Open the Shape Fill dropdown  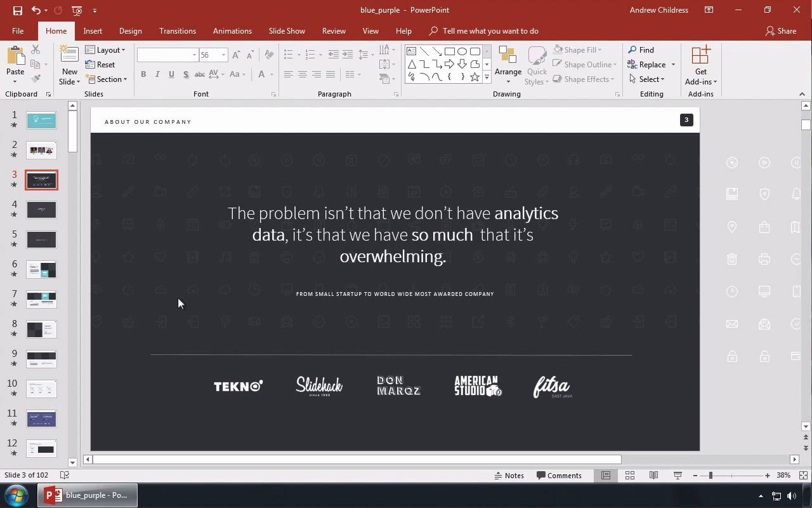click(x=577, y=50)
